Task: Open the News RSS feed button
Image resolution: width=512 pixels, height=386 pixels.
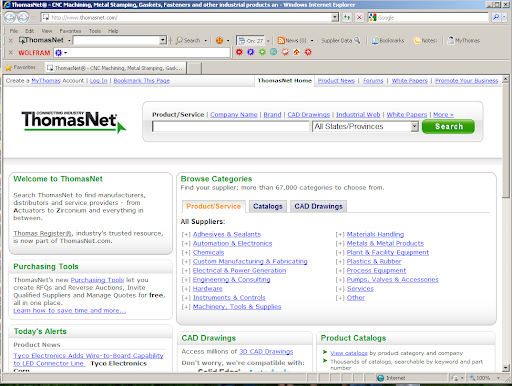Action: [292, 41]
